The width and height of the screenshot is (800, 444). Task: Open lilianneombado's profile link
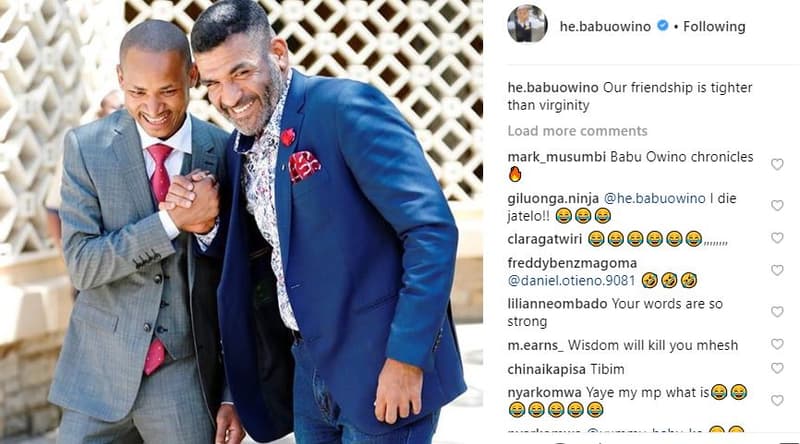pyautogui.click(x=557, y=304)
